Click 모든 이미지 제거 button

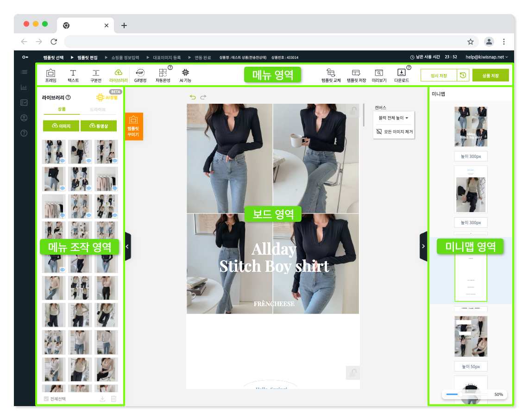(x=394, y=132)
